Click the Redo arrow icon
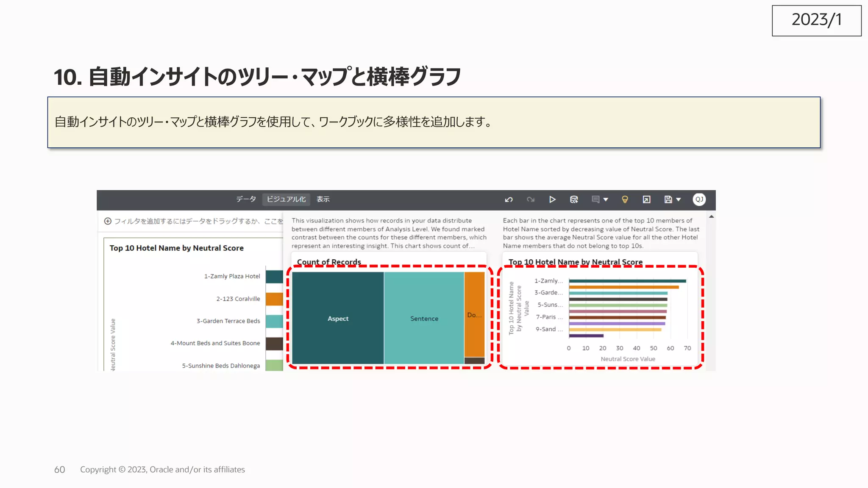Image resolution: width=868 pixels, height=488 pixels. click(531, 200)
